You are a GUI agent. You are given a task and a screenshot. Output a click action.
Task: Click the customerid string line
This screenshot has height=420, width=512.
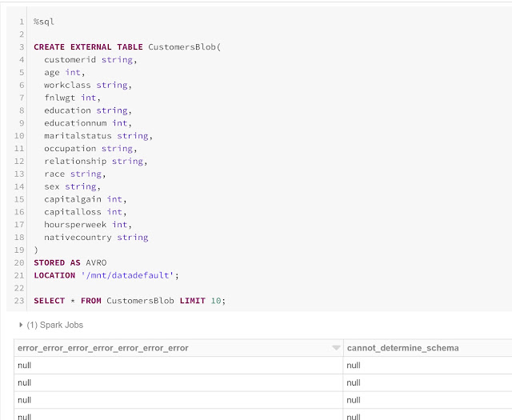90,60
